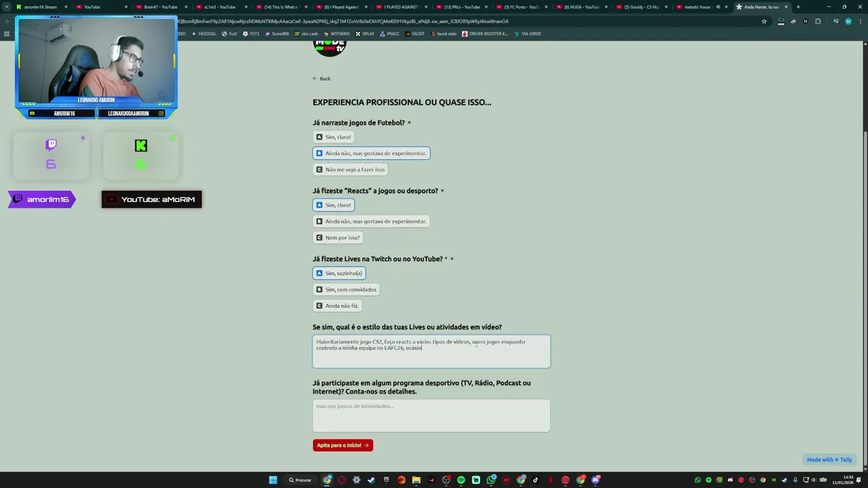Focus the programa desportivo details text box

(431, 415)
